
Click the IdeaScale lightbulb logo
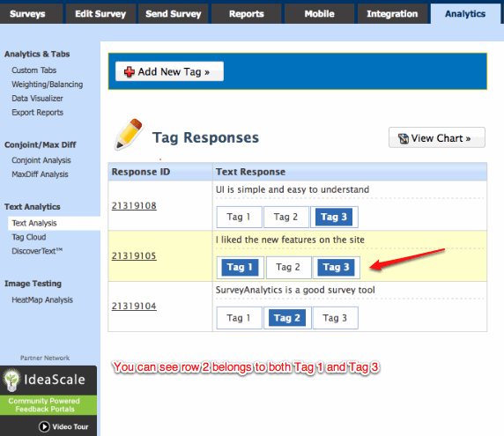(11, 381)
